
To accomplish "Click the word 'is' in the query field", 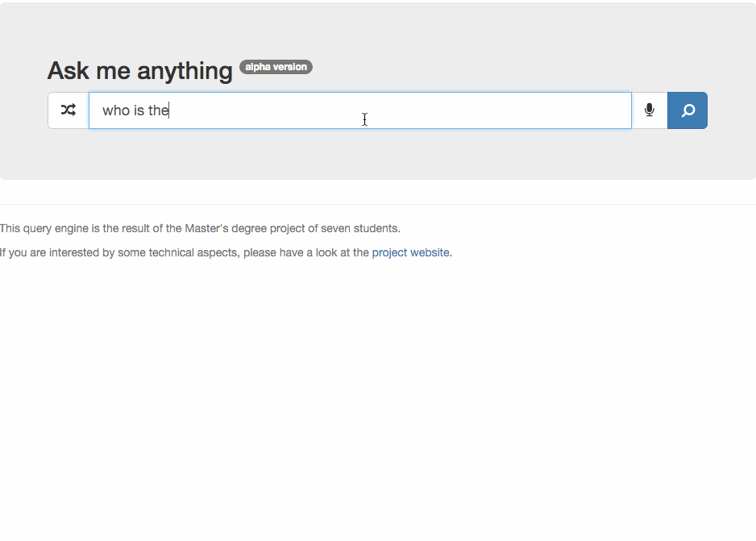I will (139, 110).
